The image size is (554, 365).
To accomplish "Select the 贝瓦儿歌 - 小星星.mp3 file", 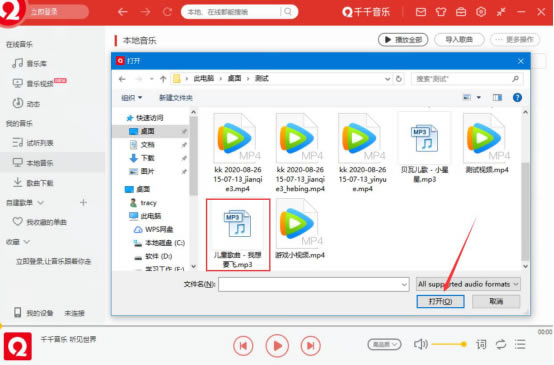I will 424,148.
